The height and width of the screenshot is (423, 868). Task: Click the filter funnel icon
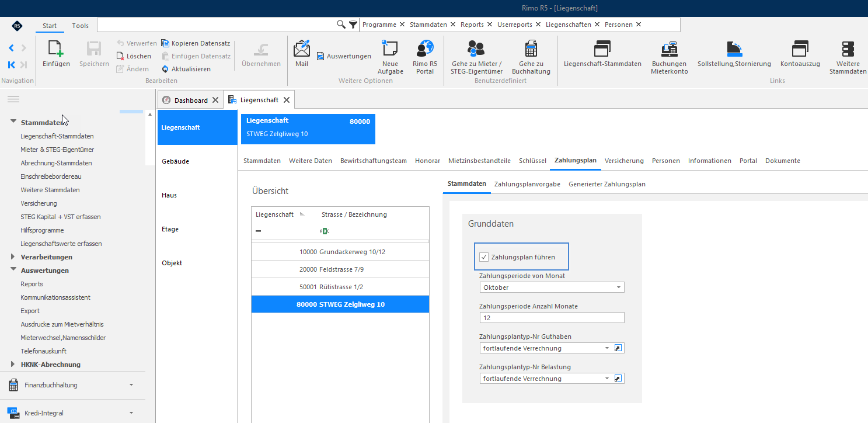pyautogui.click(x=353, y=25)
